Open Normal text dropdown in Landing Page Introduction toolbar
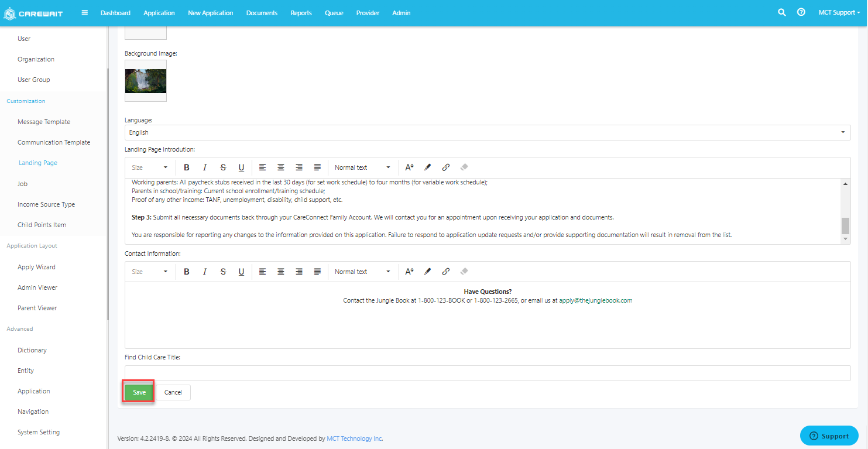The image size is (868, 449). pyautogui.click(x=362, y=167)
